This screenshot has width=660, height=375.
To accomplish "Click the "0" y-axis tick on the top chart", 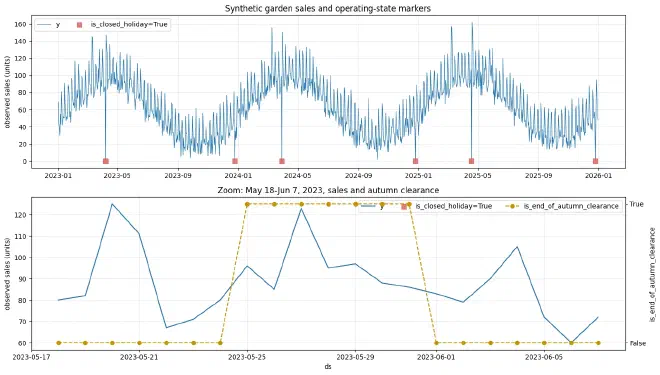I will pyautogui.click(x=24, y=162).
